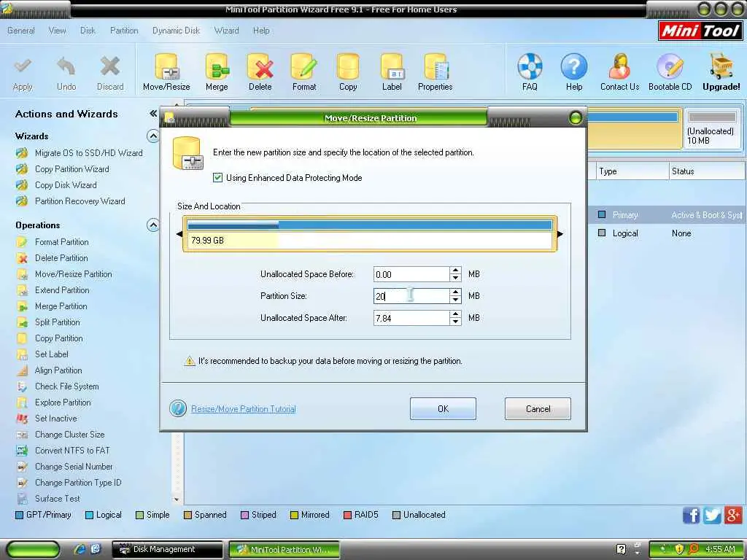Viewport: 747px width, 560px height.
Task: Click the Partition Size input field
Action: pyautogui.click(x=411, y=296)
